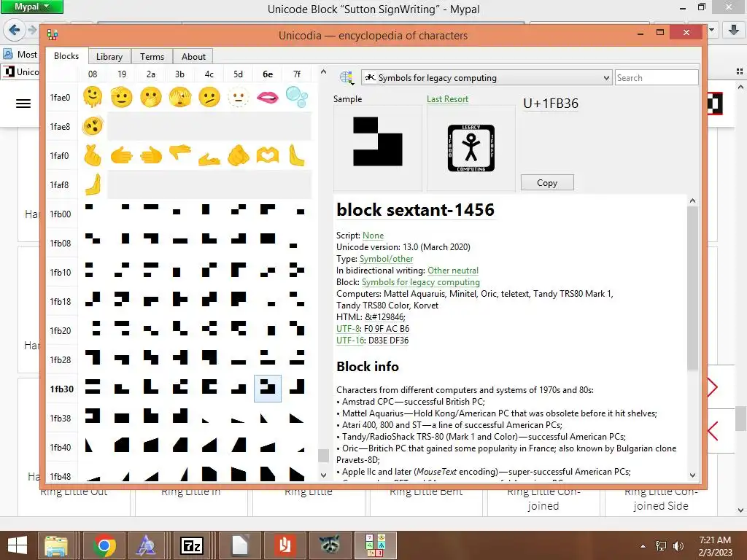Viewport: 747px width, 560px height.
Task: Switch to the Terms tab
Action: [x=152, y=56]
